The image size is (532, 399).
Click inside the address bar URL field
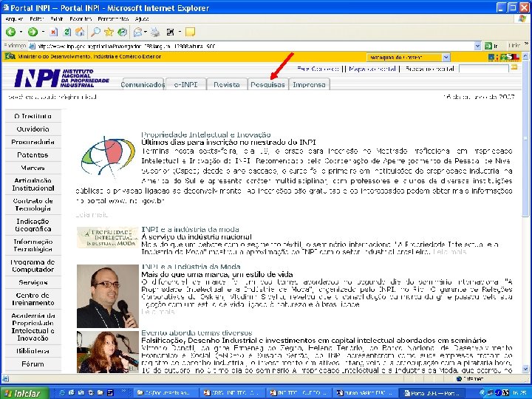[251, 46]
